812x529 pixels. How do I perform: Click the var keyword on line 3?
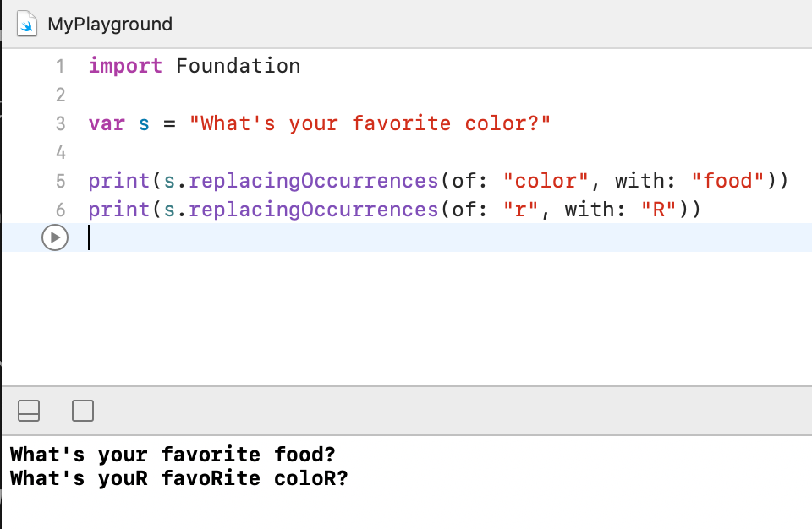[107, 123]
